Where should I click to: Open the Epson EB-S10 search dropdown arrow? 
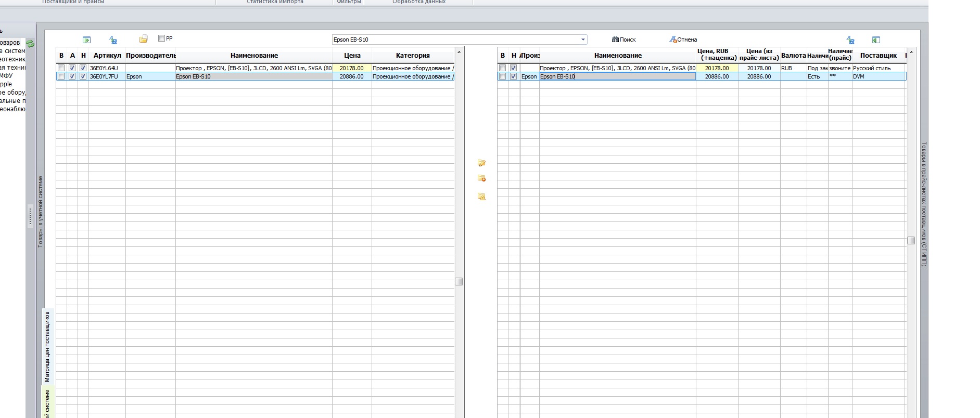pos(583,40)
